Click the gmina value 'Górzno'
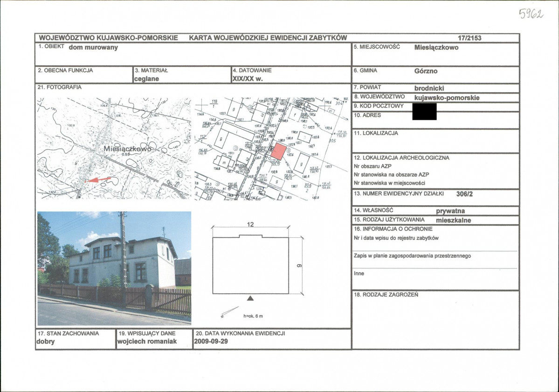The height and width of the screenshot is (392, 559). 426,71
